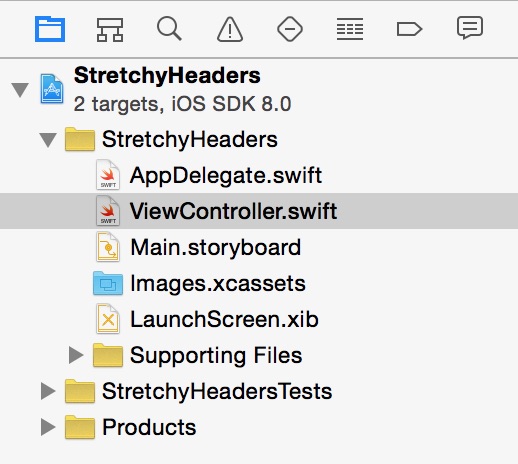
Task: Select AppDelegate.swift file
Action: (226, 175)
